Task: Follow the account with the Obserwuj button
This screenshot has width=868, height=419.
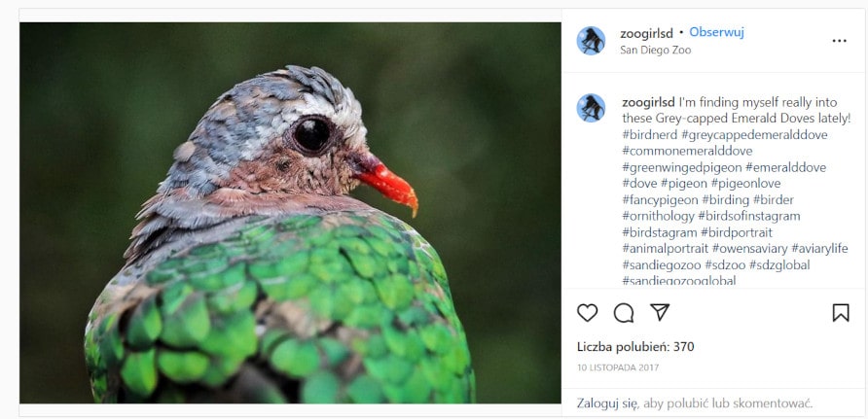Action: pos(716,32)
